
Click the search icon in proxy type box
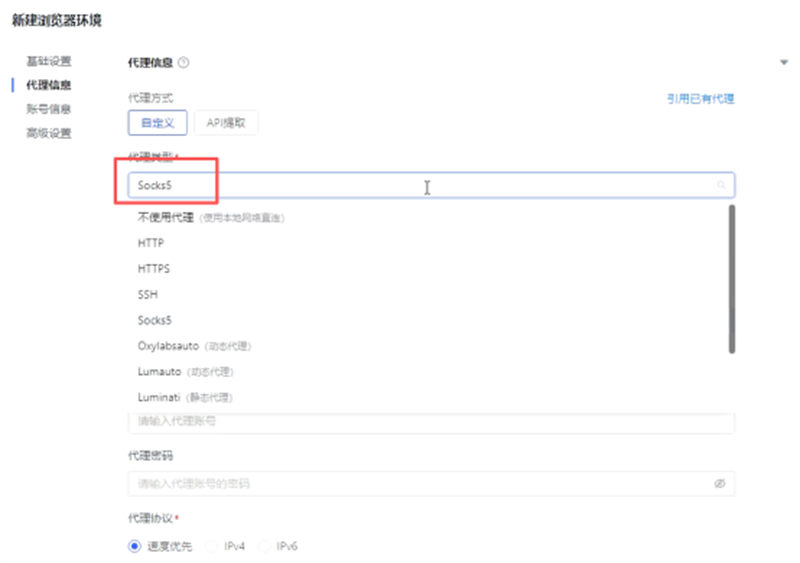721,185
